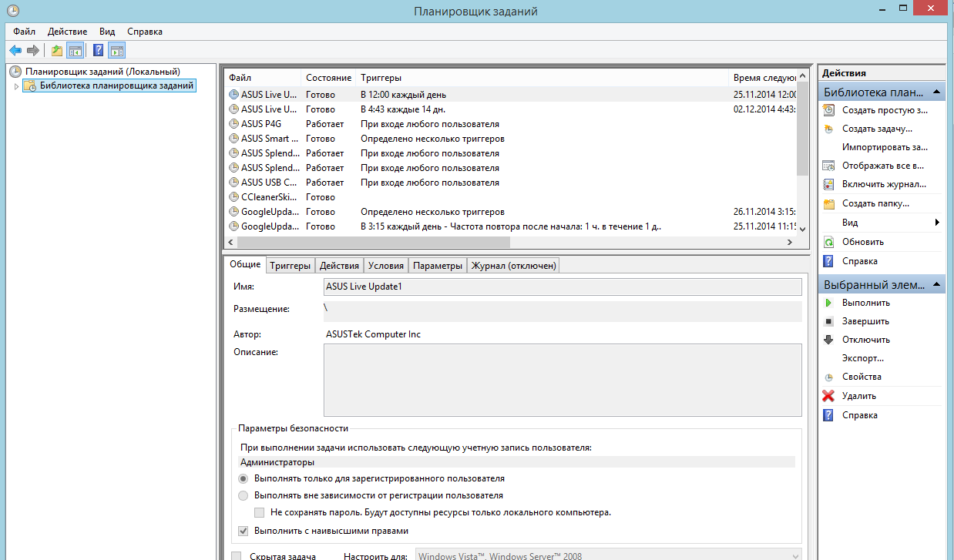This screenshot has height=560, width=954.
Task: Click the task list horizontal scrollbar
Action: [509, 242]
